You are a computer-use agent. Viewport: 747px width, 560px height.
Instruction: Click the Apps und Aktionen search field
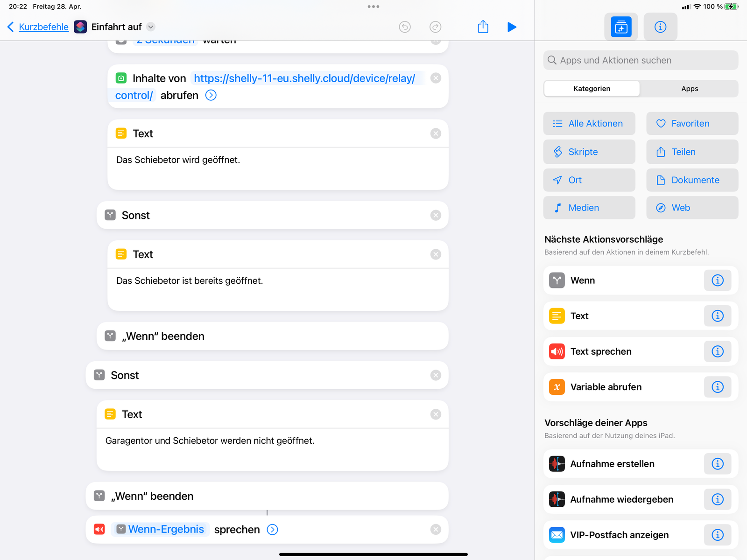click(x=641, y=60)
